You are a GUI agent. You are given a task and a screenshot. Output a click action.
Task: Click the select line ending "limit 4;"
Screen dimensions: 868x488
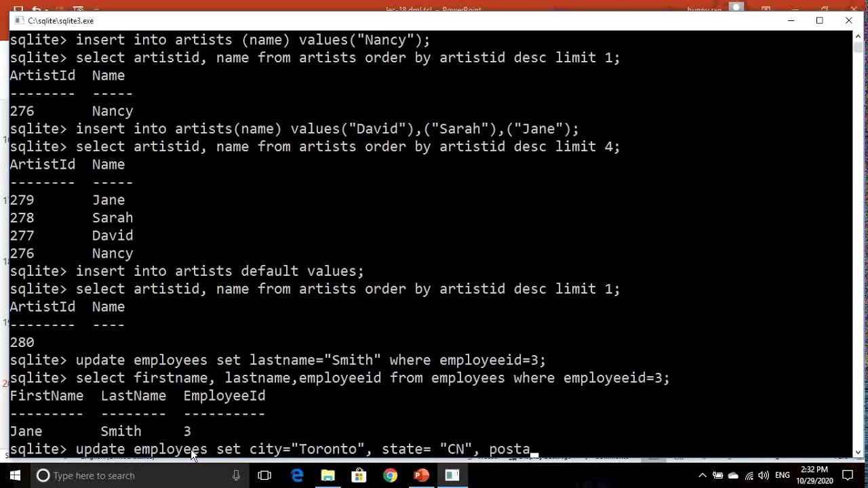315,146
